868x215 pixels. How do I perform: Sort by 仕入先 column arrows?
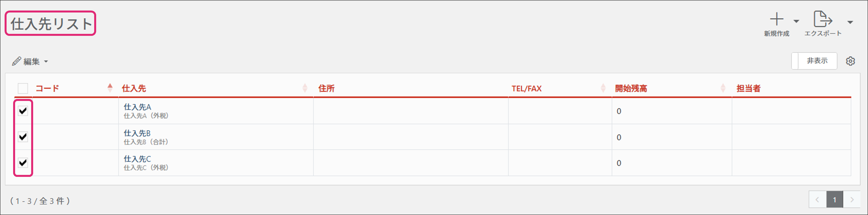305,88
